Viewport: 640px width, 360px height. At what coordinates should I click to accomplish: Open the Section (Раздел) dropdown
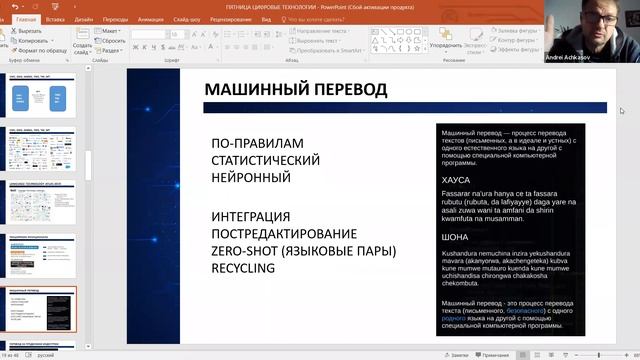pos(109,51)
